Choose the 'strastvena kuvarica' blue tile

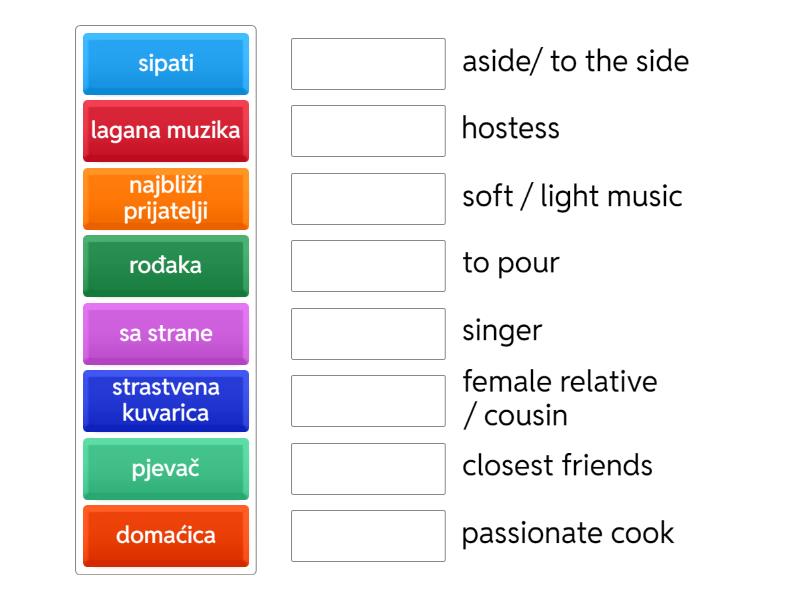(166, 400)
